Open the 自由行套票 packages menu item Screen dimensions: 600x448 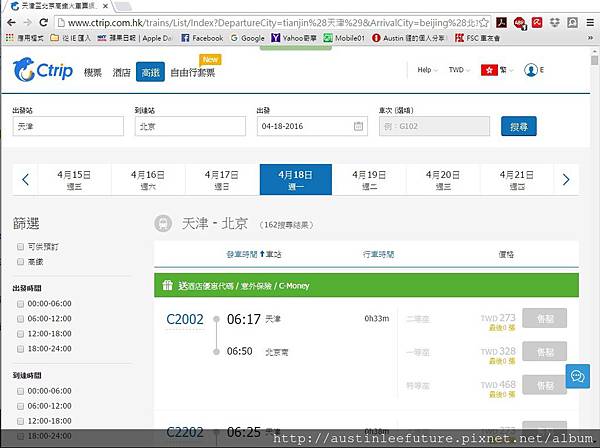[192, 72]
